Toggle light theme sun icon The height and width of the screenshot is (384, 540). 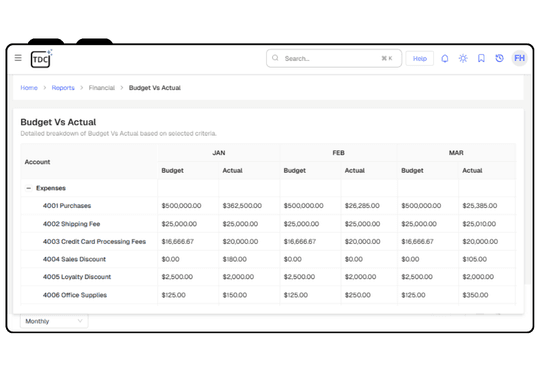pyautogui.click(x=463, y=59)
